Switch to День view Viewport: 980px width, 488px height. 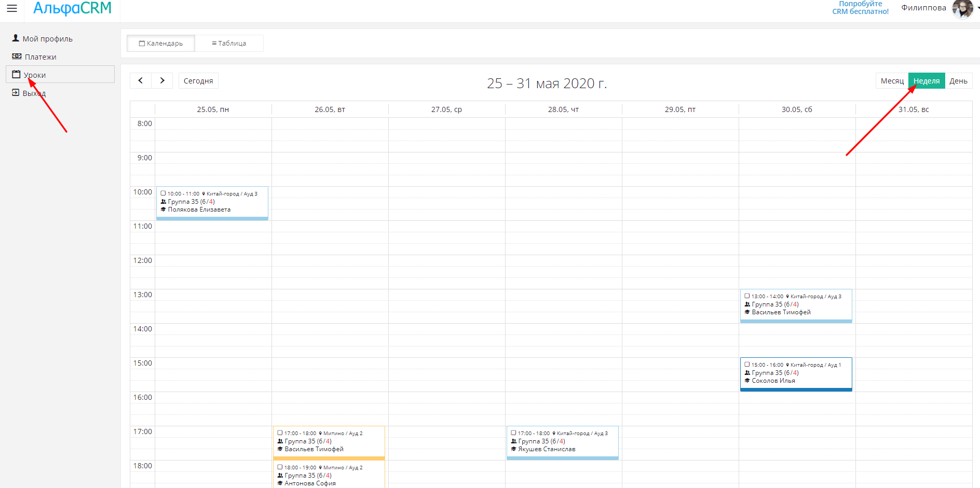[958, 81]
